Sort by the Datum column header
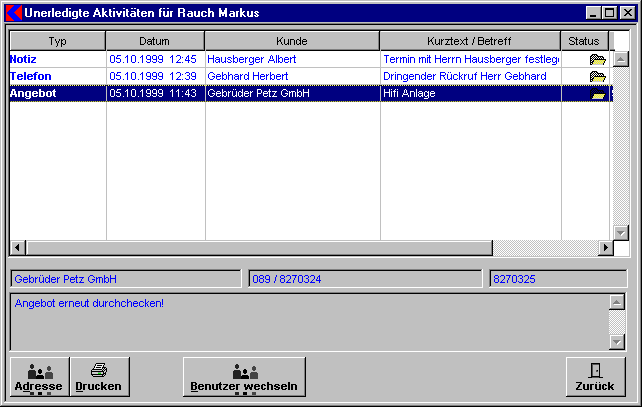The height and width of the screenshot is (407, 642). tap(155, 41)
